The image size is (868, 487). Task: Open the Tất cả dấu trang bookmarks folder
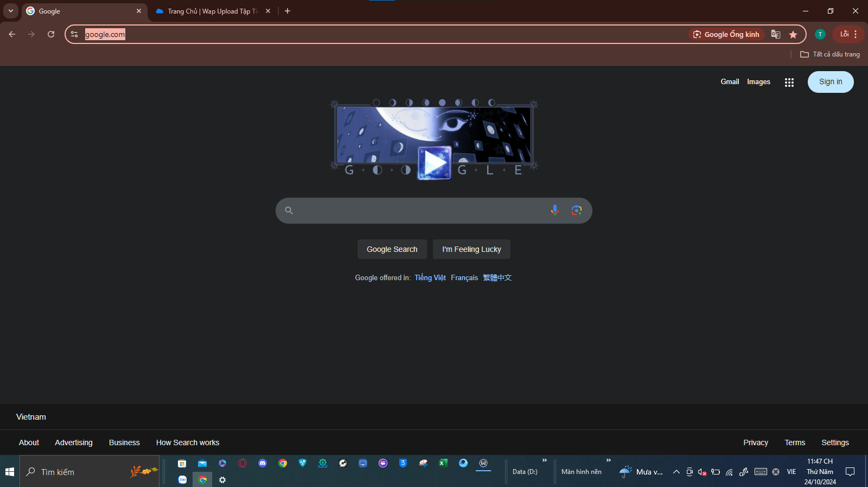(830, 54)
